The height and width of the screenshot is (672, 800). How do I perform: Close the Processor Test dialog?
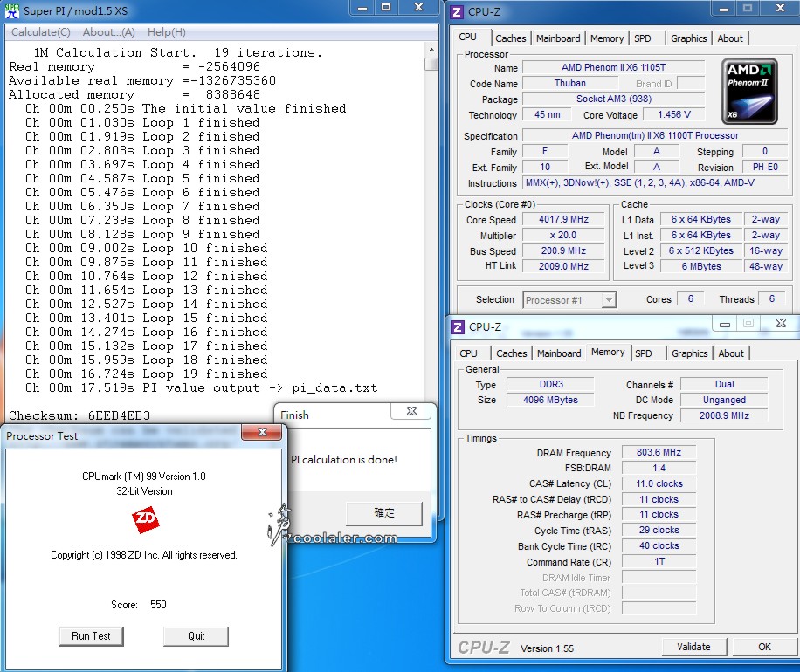click(x=262, y=432)
